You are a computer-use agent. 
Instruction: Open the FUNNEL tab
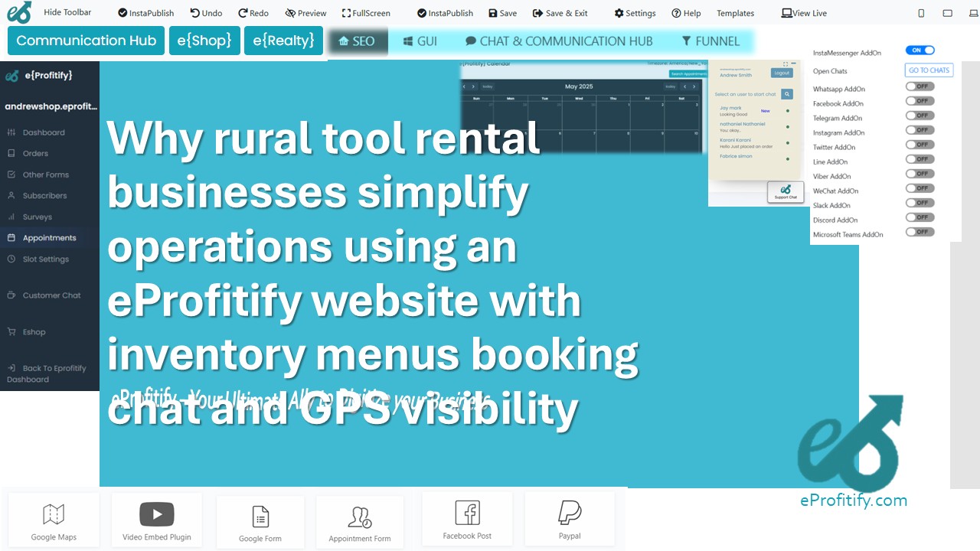711,41
